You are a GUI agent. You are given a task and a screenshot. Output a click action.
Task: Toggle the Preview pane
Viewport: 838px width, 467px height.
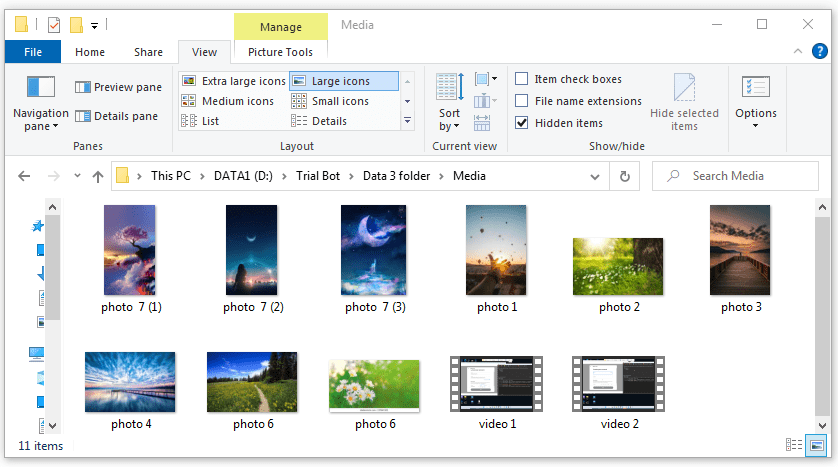click(x=118, y=87)
